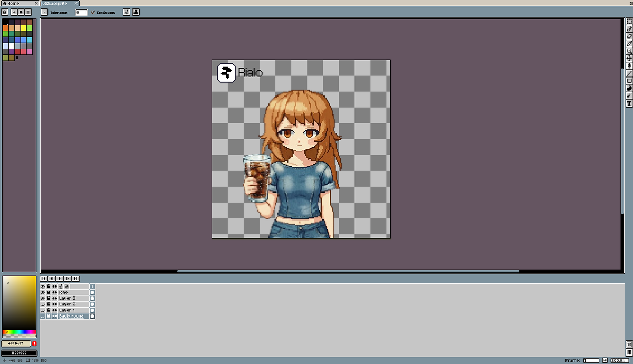Viewport: 633px width, 364px height.
Task: Hide Layer 3 via eye icon
Action: tap(43, 298)
